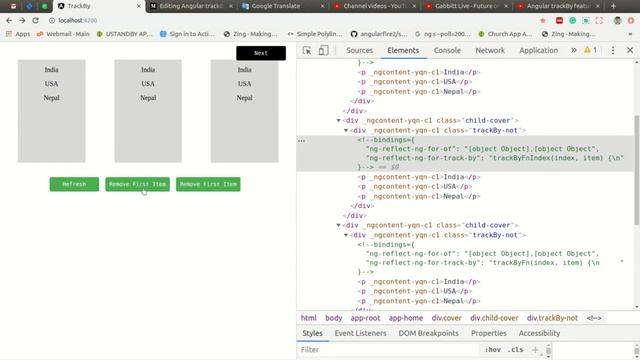Select the Elements panel tab
The height and width of the screenshot is (360, 640).
[x=403, y=50]
